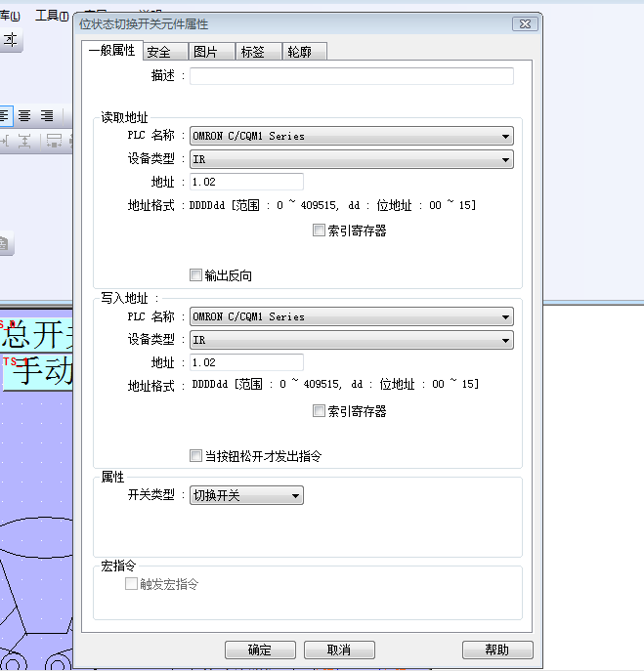The width and height of the screenshot is (644, 671).
Task: Switch to the 图片 tab
Action: [x=205, y=52]
